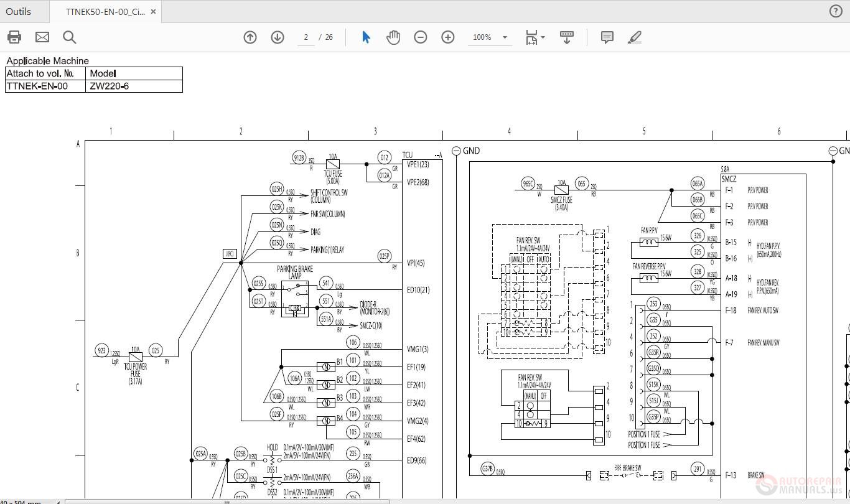The height and width of the screenshot is (504, 850).
Task: Go to the next page
Action: [277, 37]
